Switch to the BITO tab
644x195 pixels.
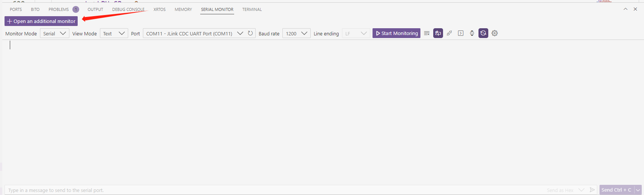35,9
